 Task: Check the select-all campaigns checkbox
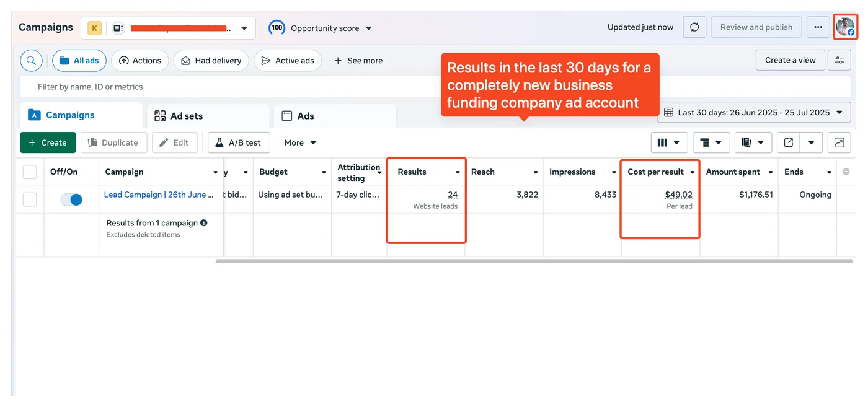click(x=29, y=172)
